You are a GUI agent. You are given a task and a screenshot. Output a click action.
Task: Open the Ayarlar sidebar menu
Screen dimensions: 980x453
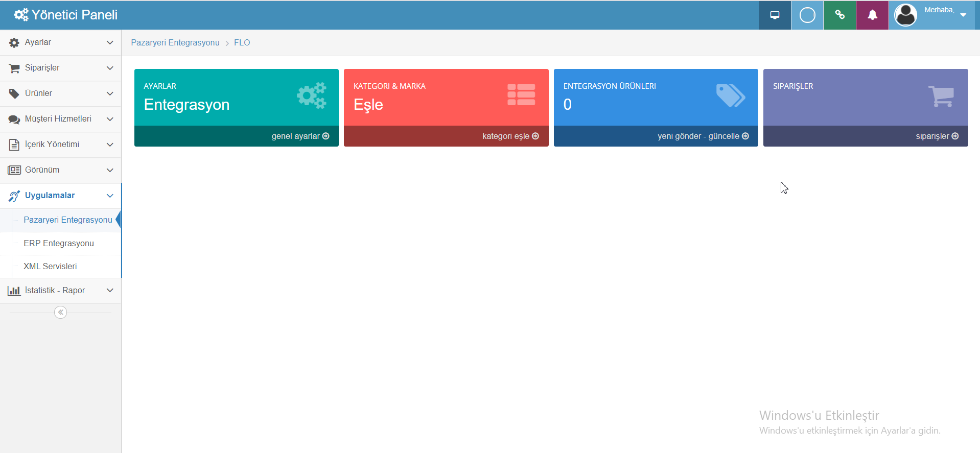[x=60, y=42]
